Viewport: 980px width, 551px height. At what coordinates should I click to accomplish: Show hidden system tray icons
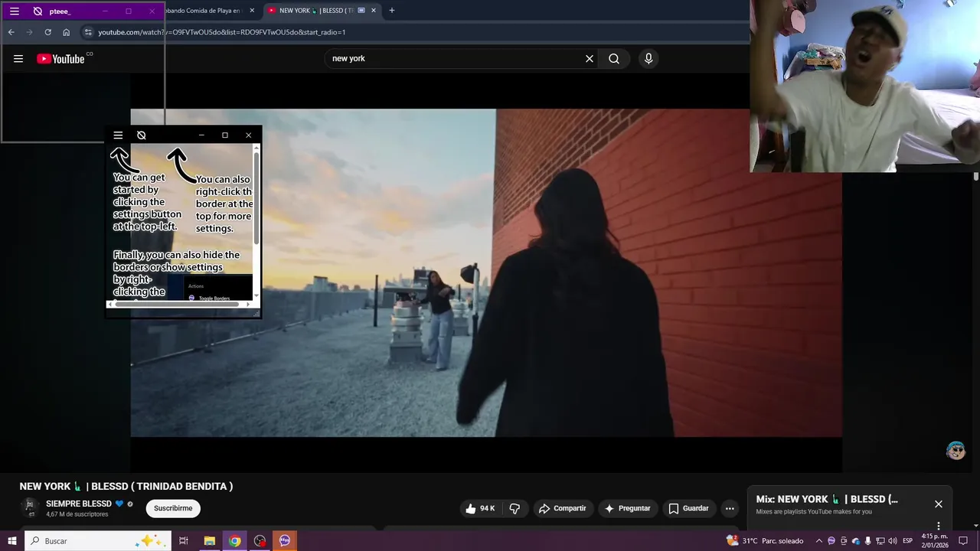818,541
